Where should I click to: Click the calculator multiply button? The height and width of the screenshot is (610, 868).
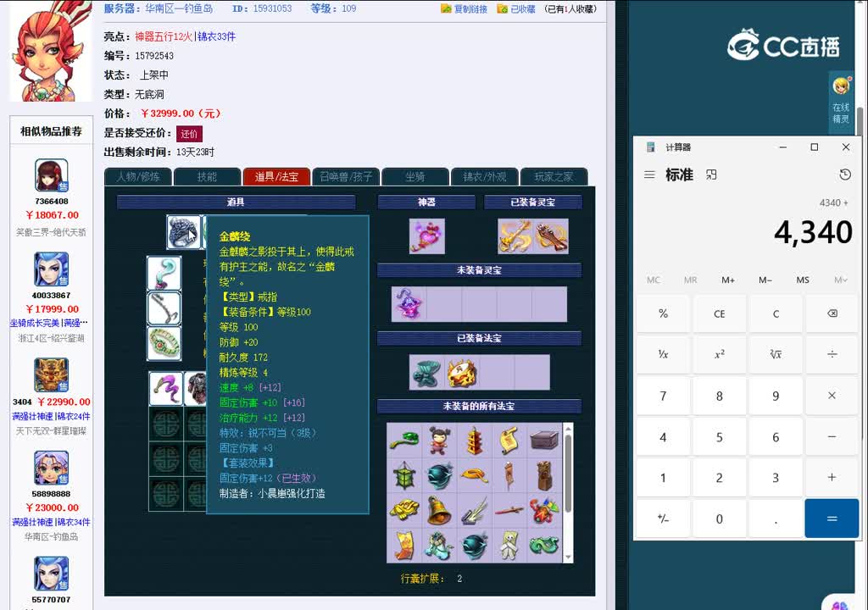point(832,396)
